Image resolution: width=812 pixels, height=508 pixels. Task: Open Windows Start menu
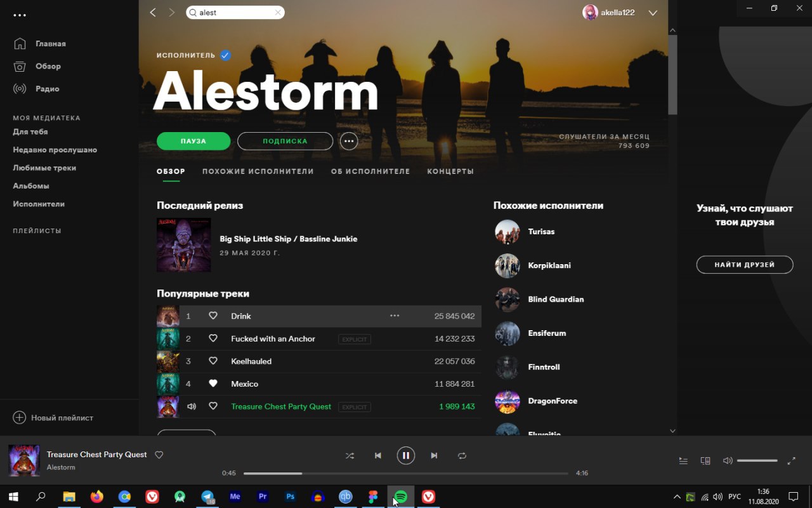point(13,497)
